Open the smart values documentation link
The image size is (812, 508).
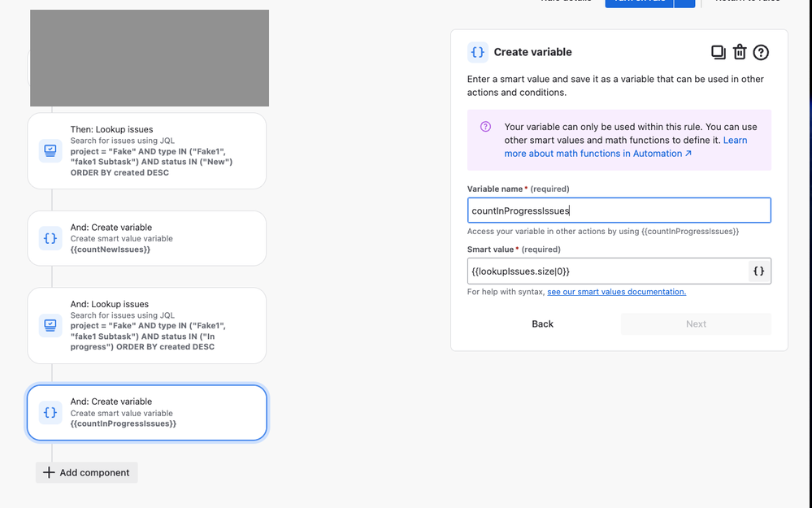pos(616,292)
